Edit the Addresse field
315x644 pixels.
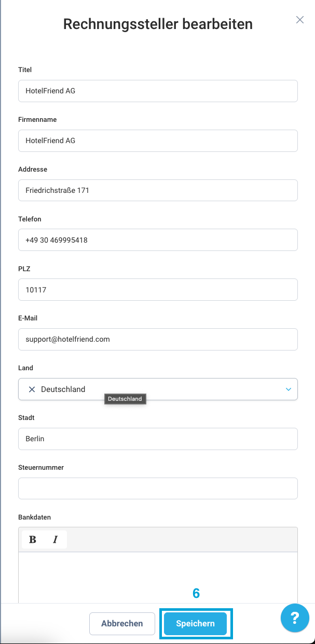(158, 190)
